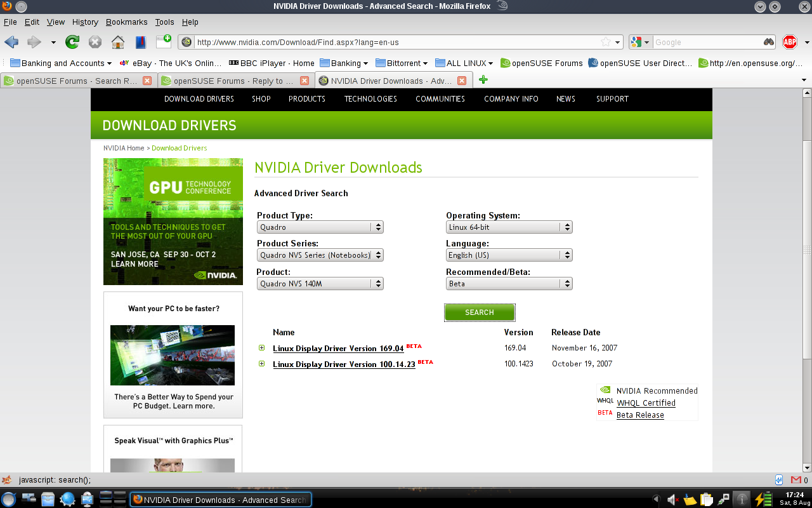Click the Adblock Plus ABP icon
The height and width of the screenshot is (508, 812).
[790, 42]
